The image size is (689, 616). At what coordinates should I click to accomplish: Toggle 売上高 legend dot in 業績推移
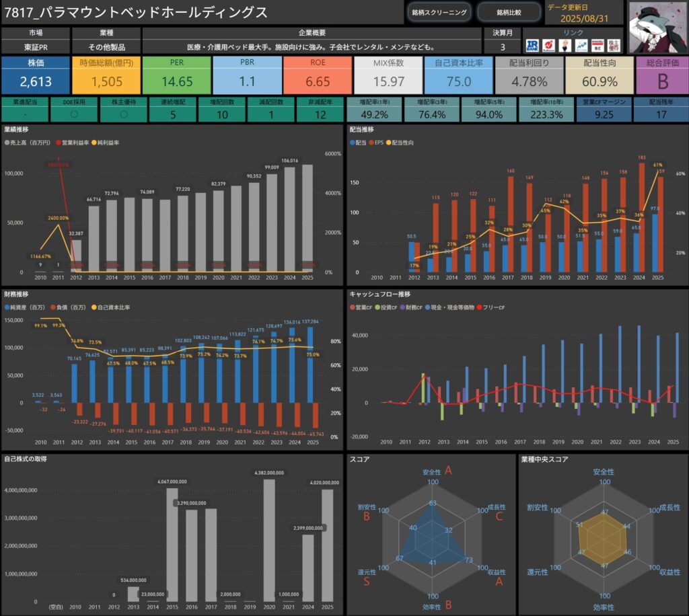coord(7,143)
